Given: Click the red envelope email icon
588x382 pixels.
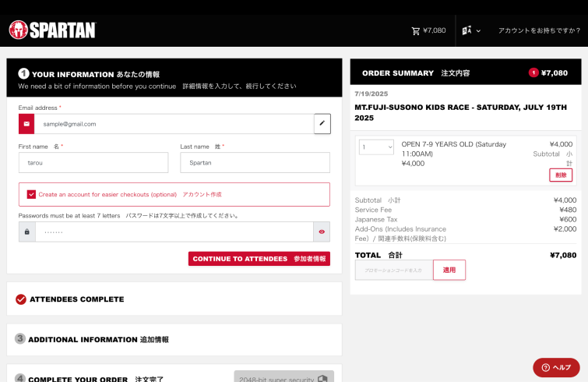Looking at the screenshot, I should (26, 124).
